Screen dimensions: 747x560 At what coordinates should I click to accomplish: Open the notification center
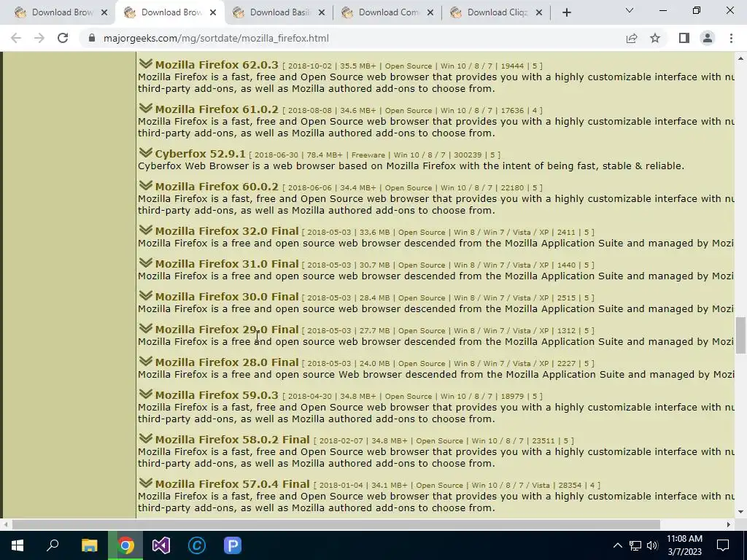pyautogui.click(x=723, y=545)
